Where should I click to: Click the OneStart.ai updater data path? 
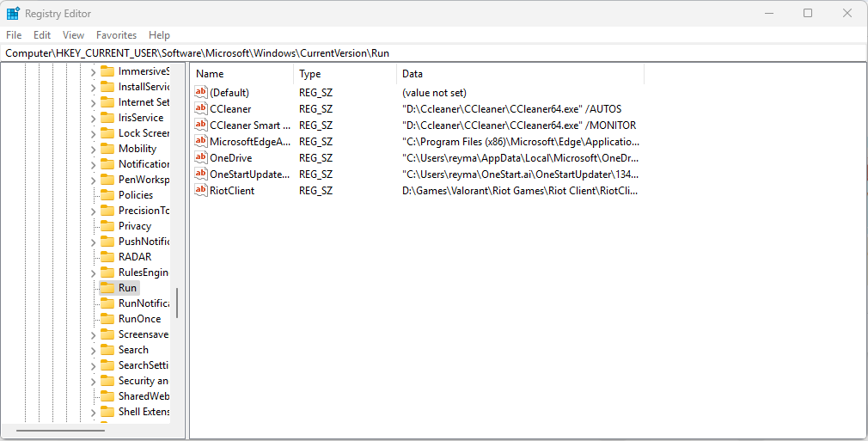(x=520, y=175)
